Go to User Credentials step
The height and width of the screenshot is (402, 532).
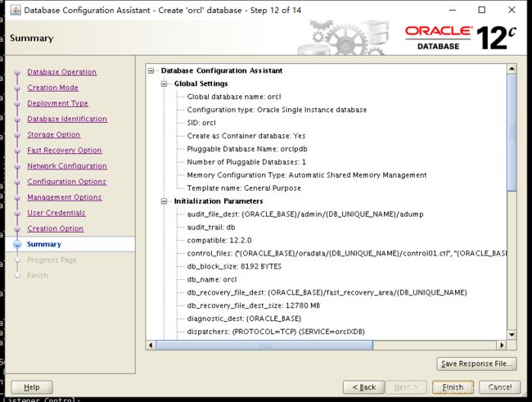pyautogui.click(x=56, y=213)
